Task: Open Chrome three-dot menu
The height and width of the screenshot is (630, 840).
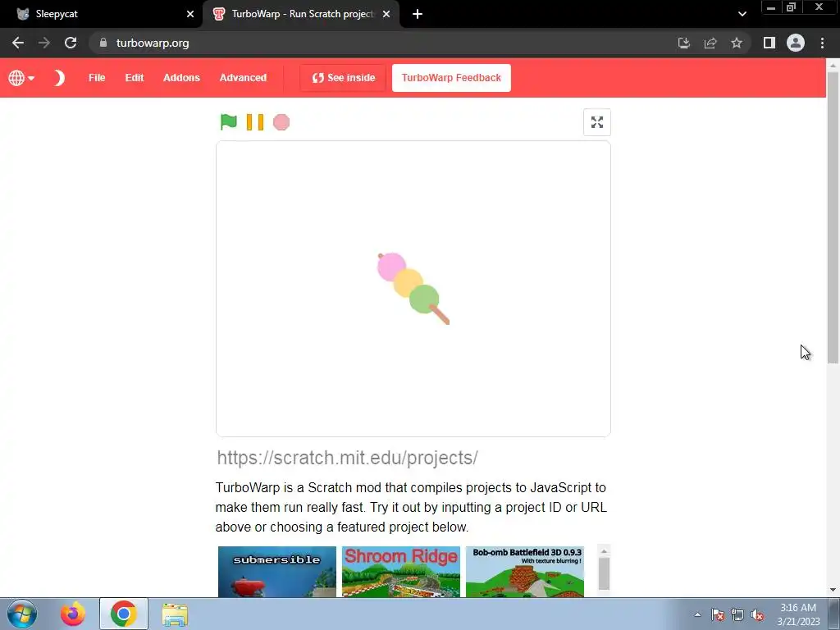Action: click(822, 43)
